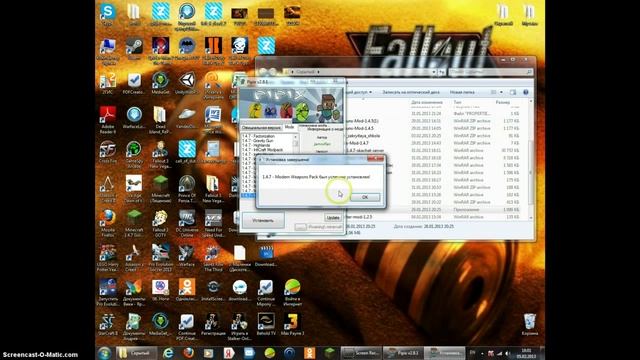The width and height of the screenshot is (640, 360).
Task: Launch Firefox from the taskbar
Action: tap(188, 353)
